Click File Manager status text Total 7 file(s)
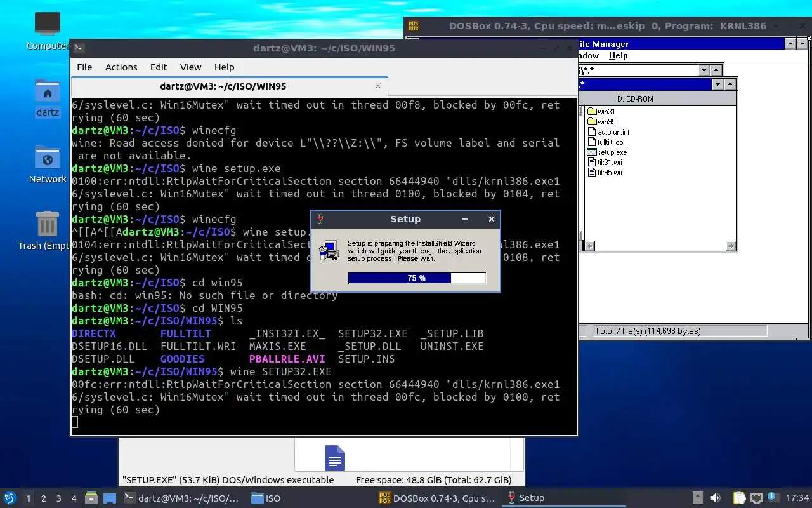This screenshot has width=812, height=508. click(647, 331)
